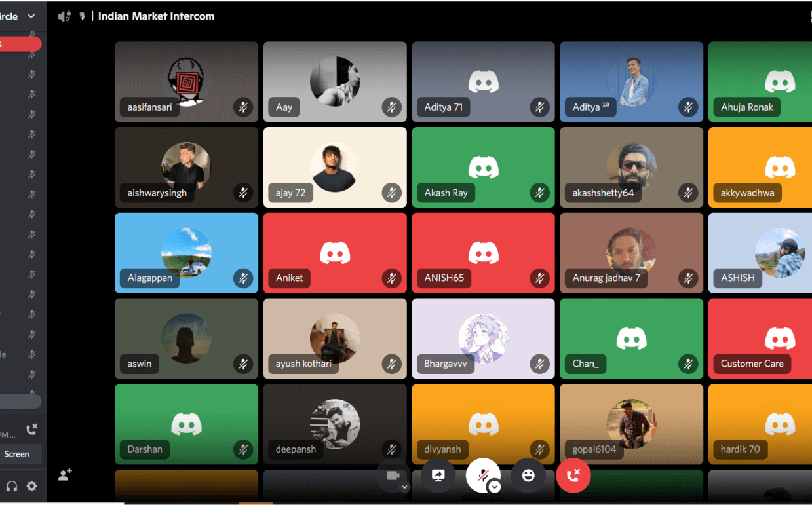Select the Customer Care participant tile

click(x=760, y=339)
